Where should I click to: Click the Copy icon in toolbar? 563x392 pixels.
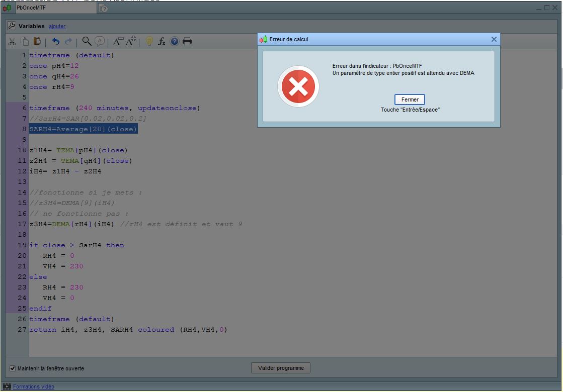(25, 41)
